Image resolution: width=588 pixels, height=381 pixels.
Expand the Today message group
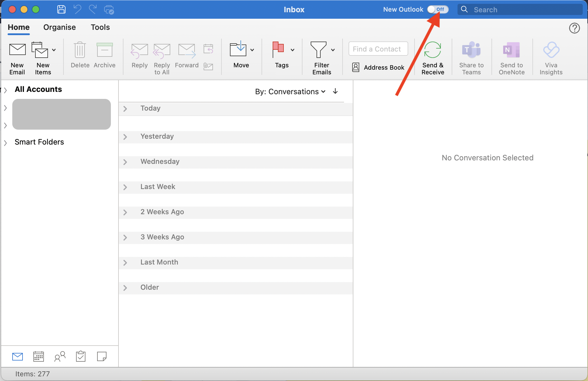click(x=125, y=109)
